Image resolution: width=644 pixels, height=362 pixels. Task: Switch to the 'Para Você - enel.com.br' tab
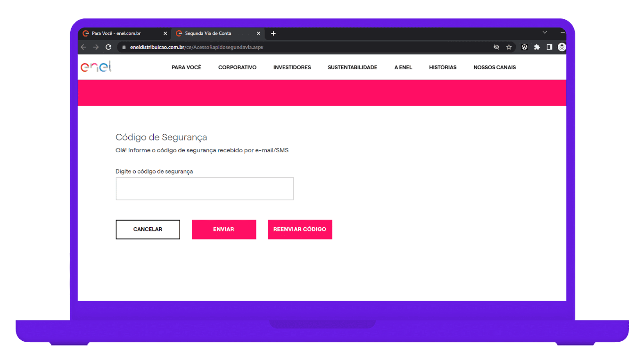coord(120,33)
